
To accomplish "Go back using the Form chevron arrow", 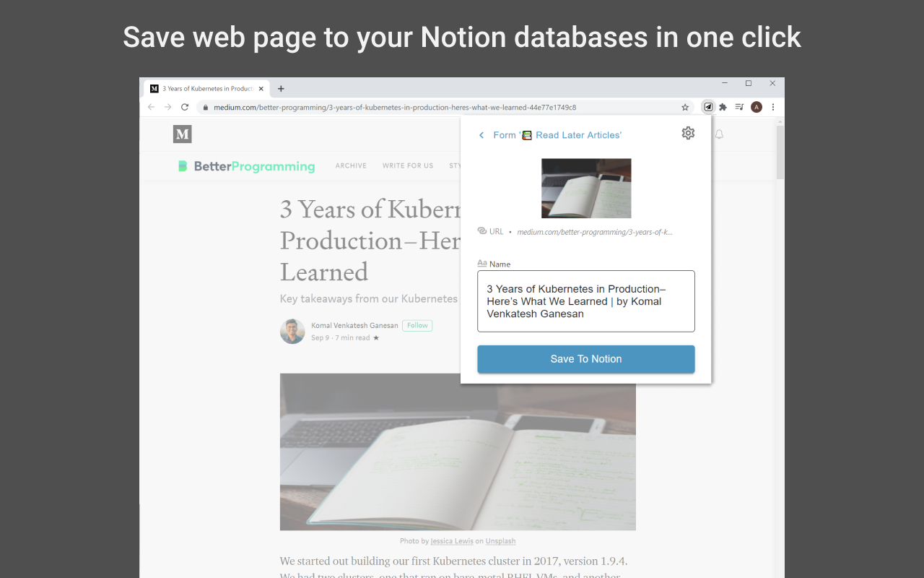I will tap(481, 135).
